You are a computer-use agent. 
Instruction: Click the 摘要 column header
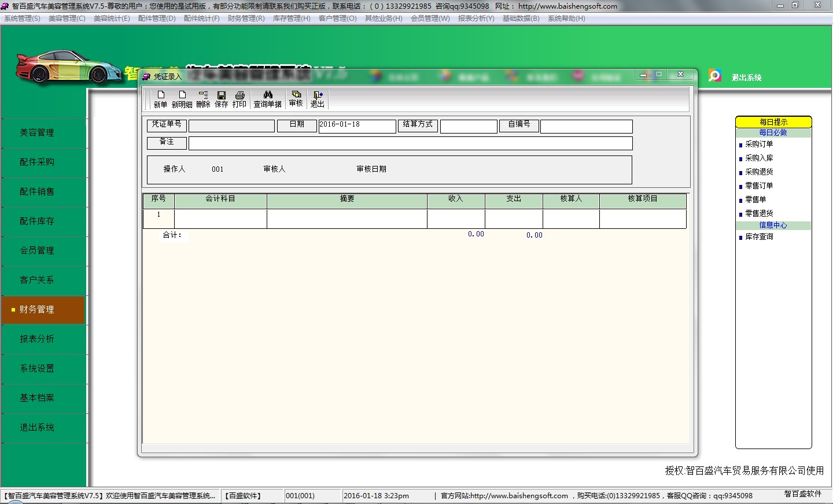coord(347,201)
